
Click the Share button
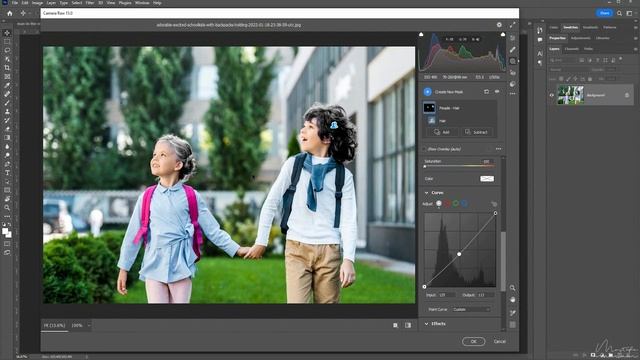[x=604, y=13]
